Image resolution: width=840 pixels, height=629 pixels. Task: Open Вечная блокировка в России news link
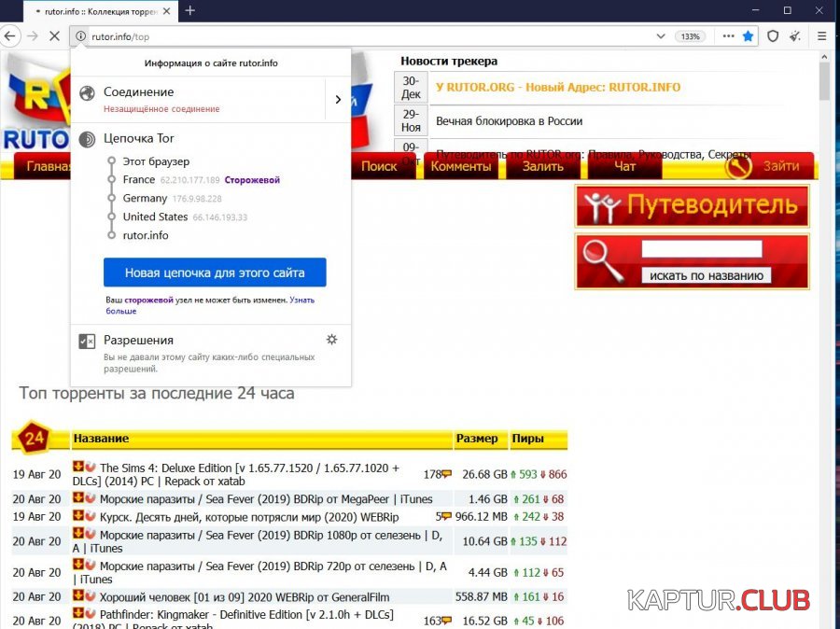coord(509,121)
